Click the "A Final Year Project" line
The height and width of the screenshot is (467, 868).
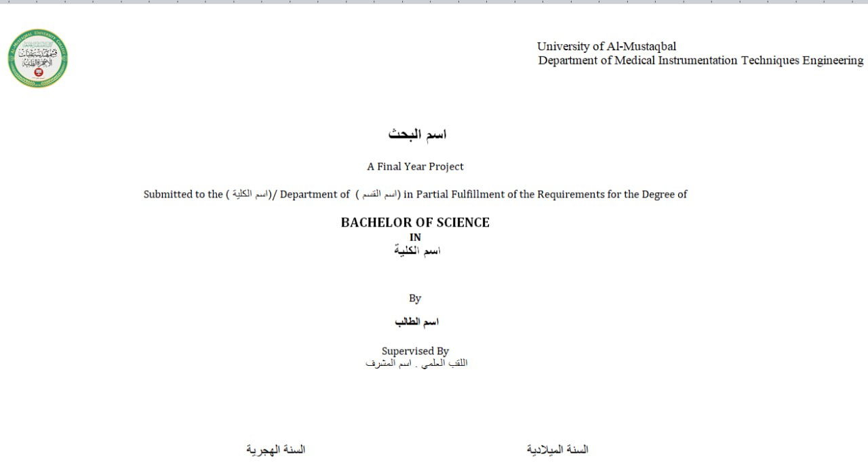[415, 166]
